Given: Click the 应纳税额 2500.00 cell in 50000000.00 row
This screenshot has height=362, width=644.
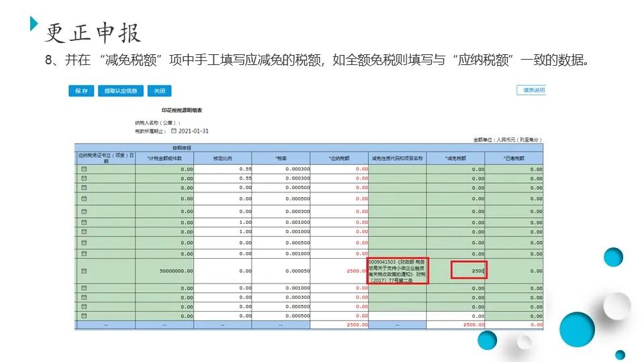Looking at the screenshot, I should click(339, 271).
